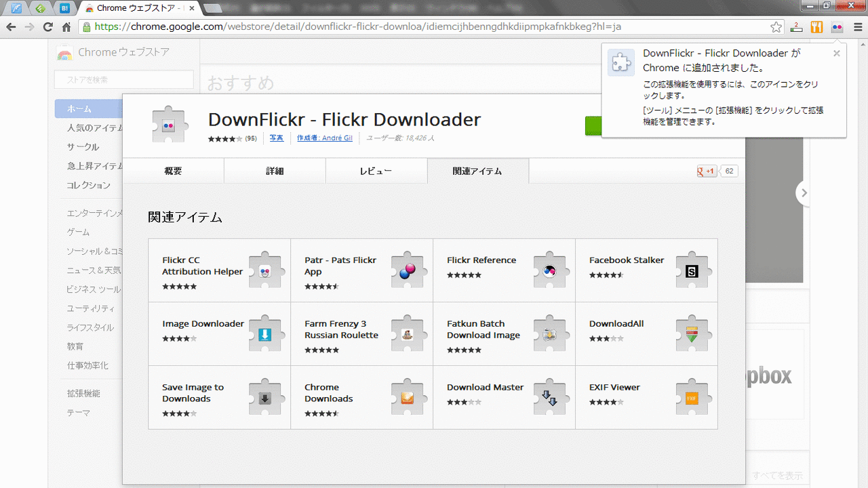
Task: Select エンターテインメント category in sidebar
Action: click(x=94, y=213)
